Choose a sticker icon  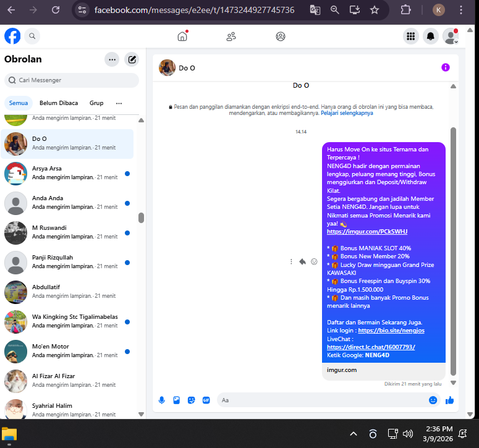191,400
